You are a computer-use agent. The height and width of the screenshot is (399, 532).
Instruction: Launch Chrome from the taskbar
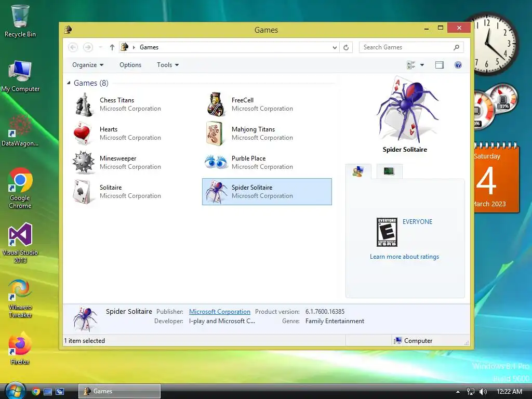click(x=36, y=391)
